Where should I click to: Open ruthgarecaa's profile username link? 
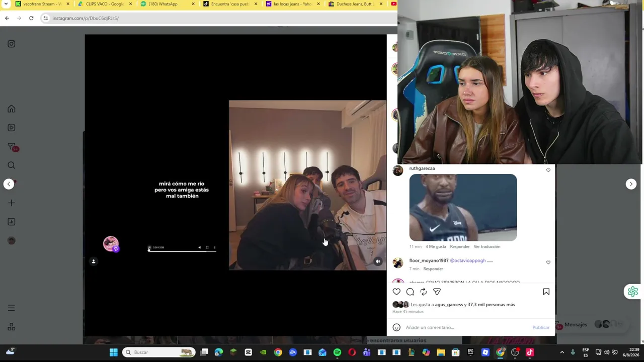pos(422,168)
